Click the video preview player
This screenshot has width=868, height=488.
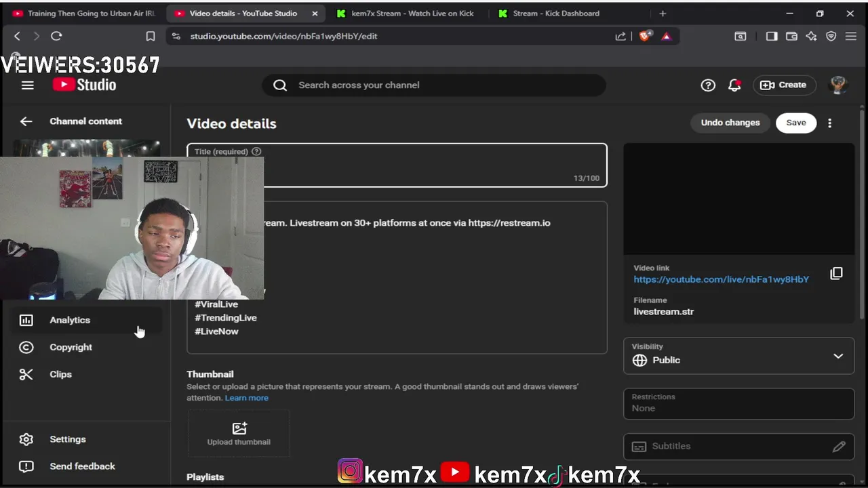739,199
